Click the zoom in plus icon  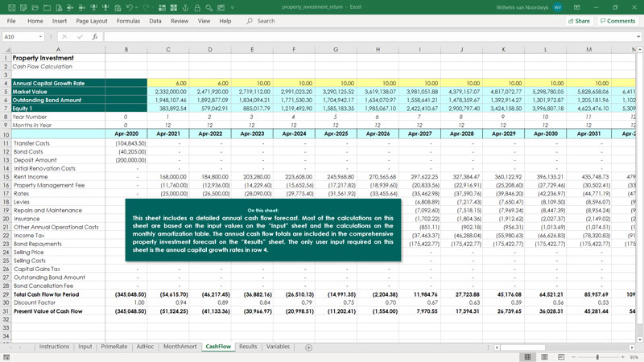623,357
